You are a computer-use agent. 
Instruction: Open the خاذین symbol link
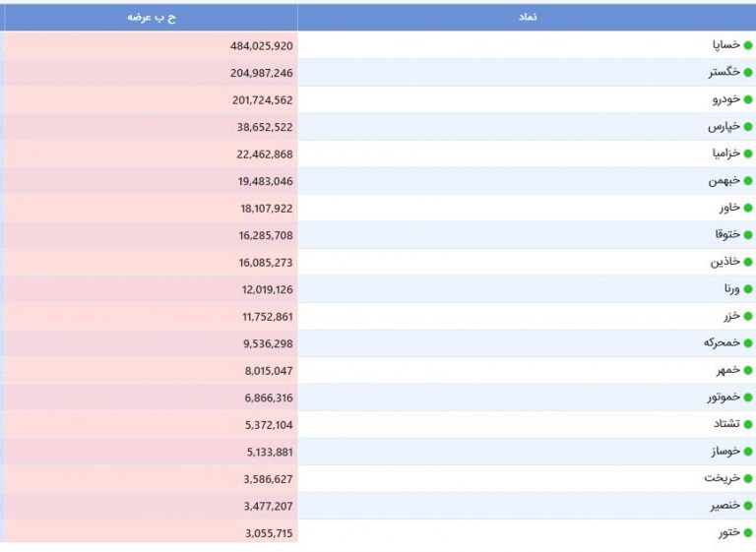pos(725,262)
